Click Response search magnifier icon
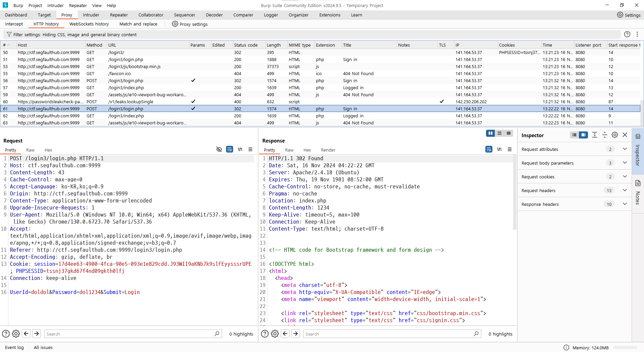This screenshot has height=352, width=644. click(476, 334)
